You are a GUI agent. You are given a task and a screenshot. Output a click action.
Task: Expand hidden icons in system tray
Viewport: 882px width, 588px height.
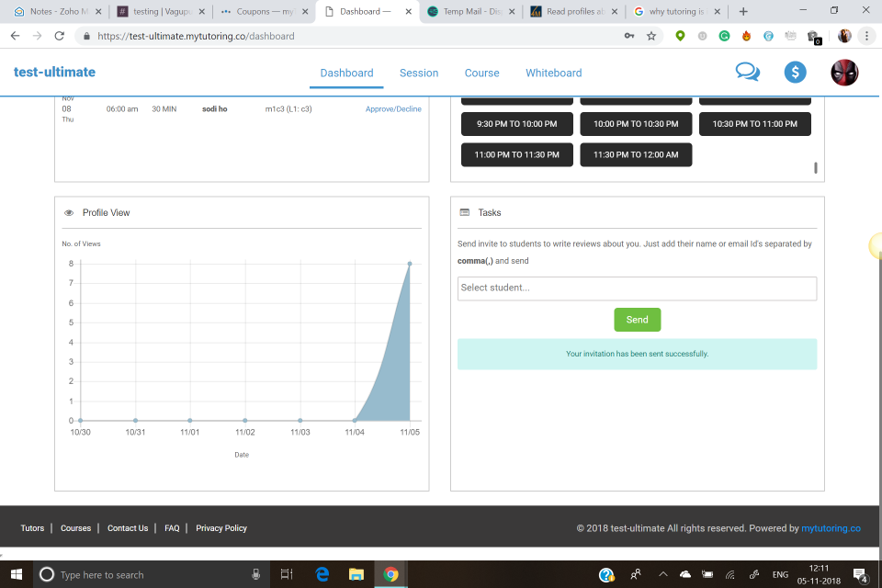(662, 574)
